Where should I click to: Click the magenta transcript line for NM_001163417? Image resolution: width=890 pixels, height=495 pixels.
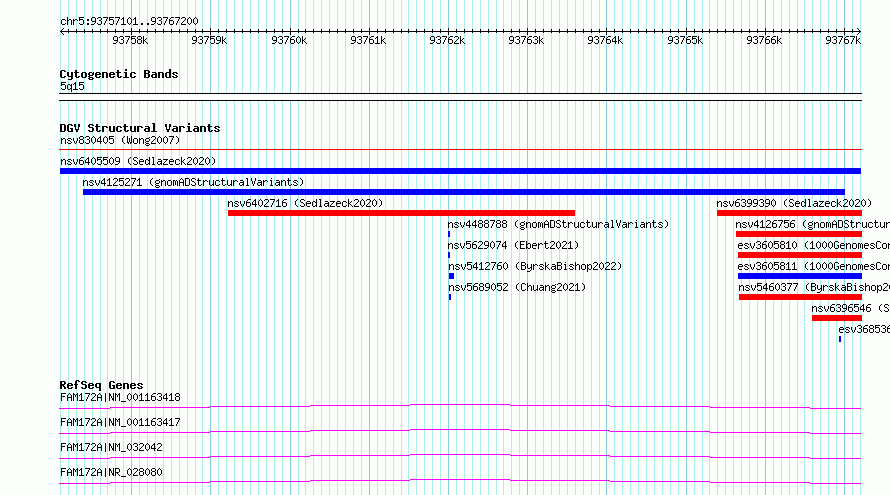click(x=460, y=431)
